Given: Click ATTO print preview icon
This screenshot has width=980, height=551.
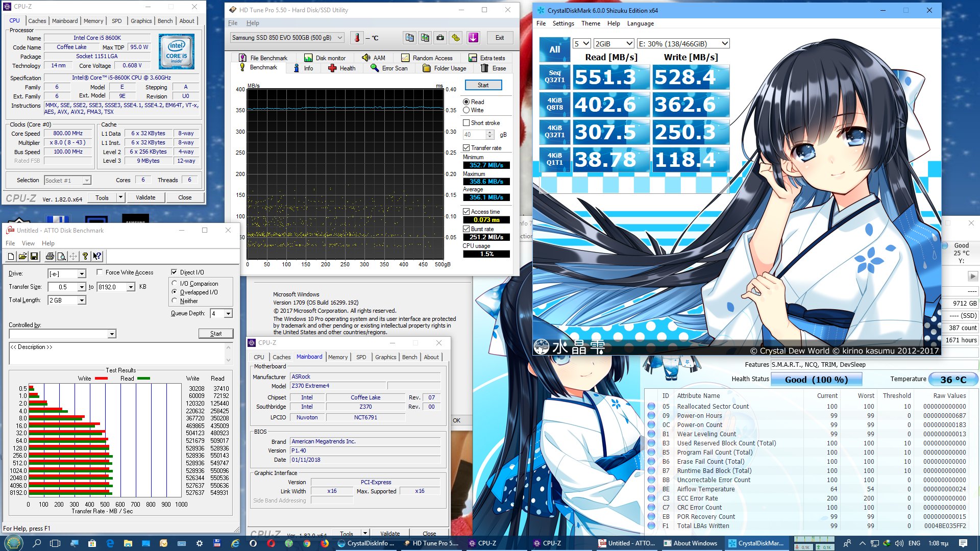Looking at the screenshot, I should [x=61, y=256].
